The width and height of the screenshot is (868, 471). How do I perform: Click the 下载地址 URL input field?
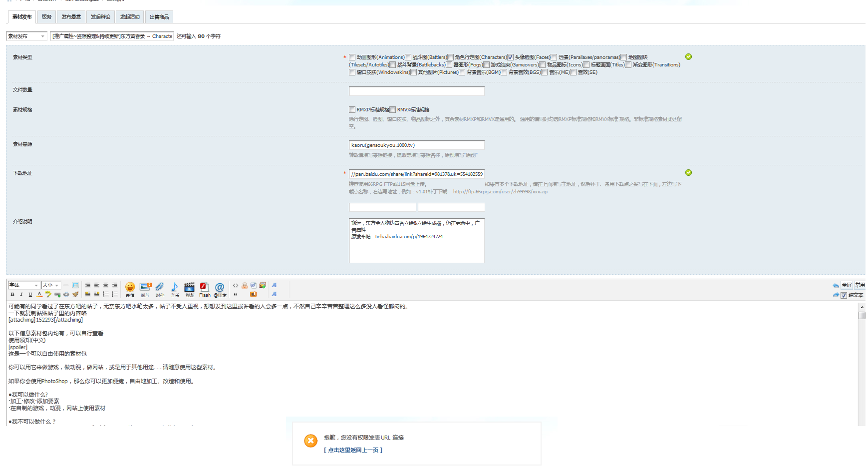417,174
